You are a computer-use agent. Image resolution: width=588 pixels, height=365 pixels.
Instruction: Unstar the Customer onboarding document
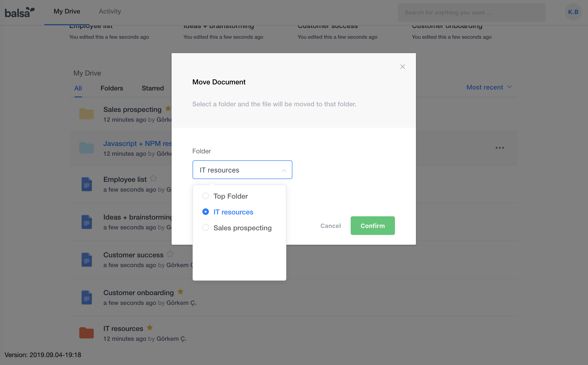pyautogui.click(x=180, y=292)
